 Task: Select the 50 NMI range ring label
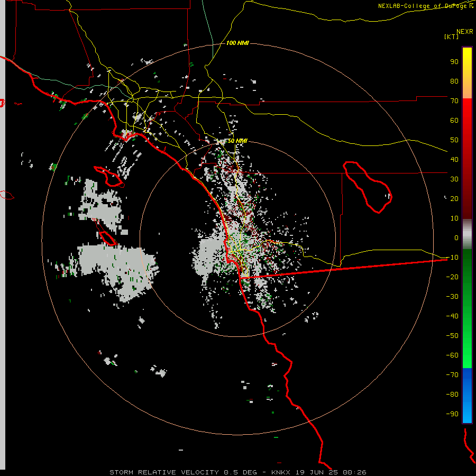coord(237,141)
